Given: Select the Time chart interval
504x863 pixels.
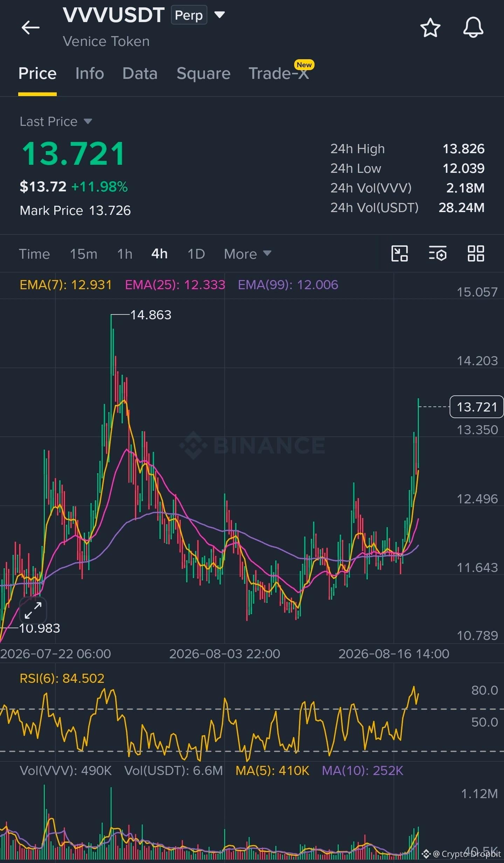Looking at the screenshot, I should point(34,254).
